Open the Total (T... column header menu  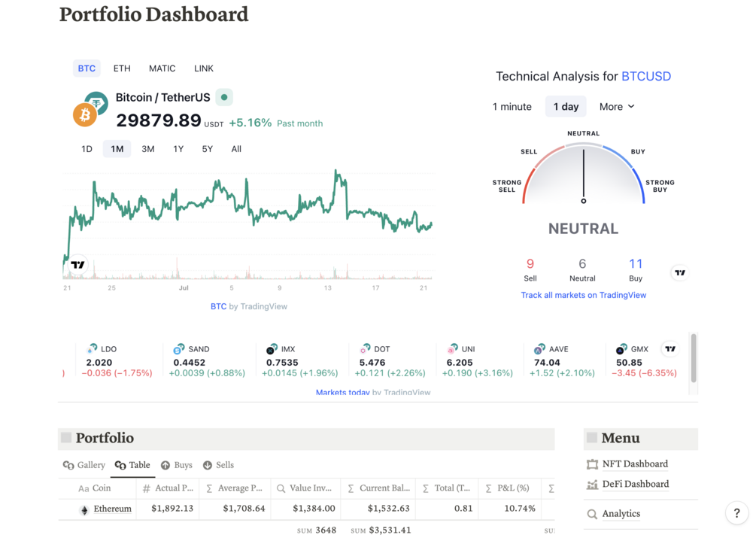(447, 488)
